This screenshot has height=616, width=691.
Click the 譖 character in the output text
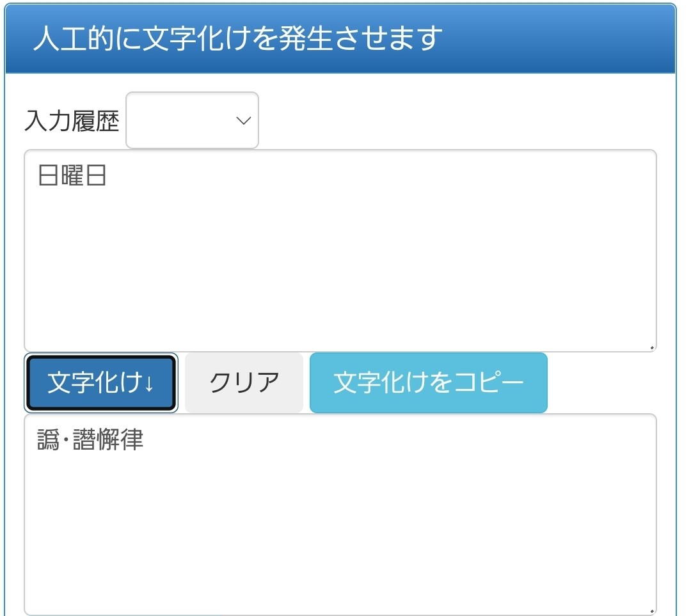tap(83, 440)
